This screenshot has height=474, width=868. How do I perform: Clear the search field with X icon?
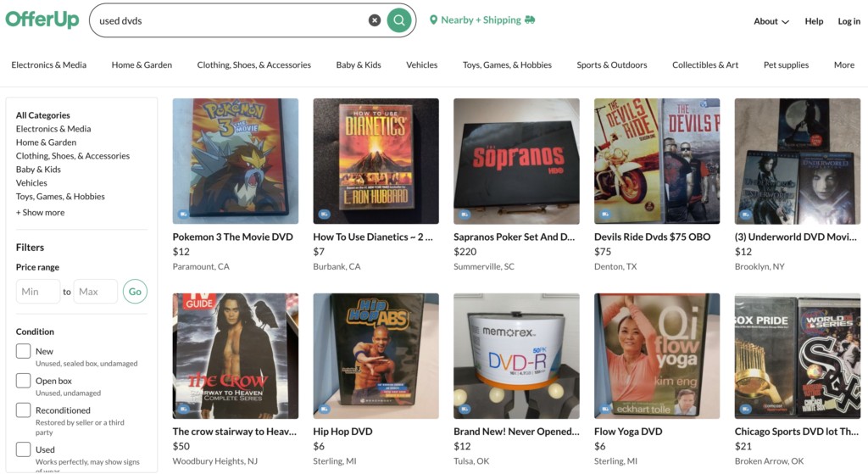(x=375, y=20)
